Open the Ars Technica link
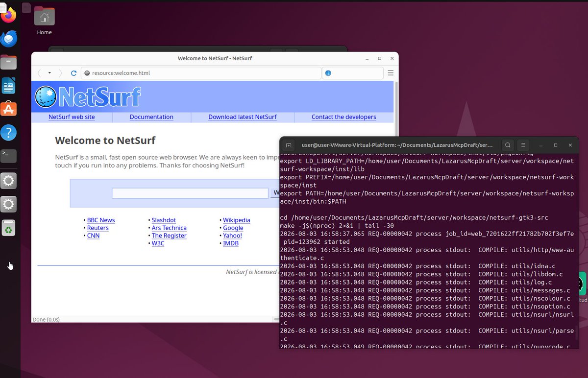Viewport: 588px width, 378px height. point(169,228)
